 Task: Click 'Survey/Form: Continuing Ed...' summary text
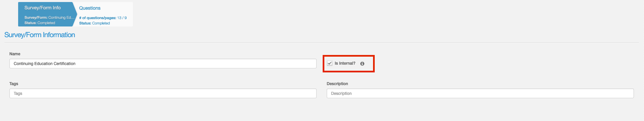click(49, 17)
